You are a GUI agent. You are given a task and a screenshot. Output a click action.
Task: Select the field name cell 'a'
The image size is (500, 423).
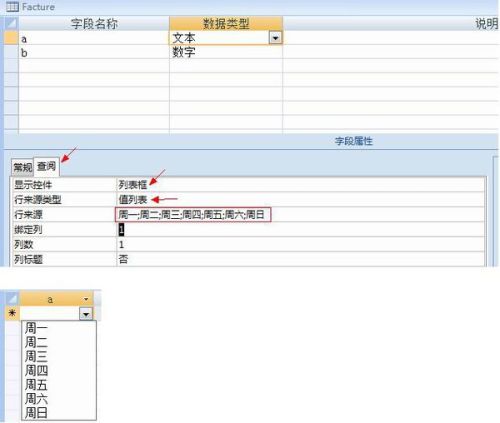coord(94,38)
